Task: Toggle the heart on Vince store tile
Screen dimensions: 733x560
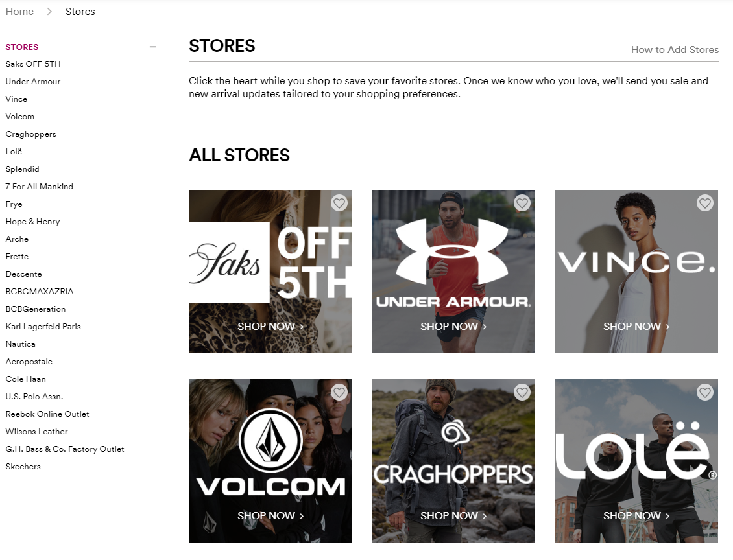Action: [704, 204]
